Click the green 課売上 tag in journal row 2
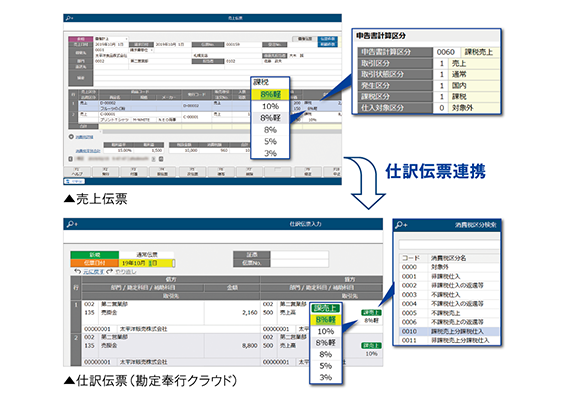Image resolution: width=575 pixels, height=401 pixels. tap(371, 346)
